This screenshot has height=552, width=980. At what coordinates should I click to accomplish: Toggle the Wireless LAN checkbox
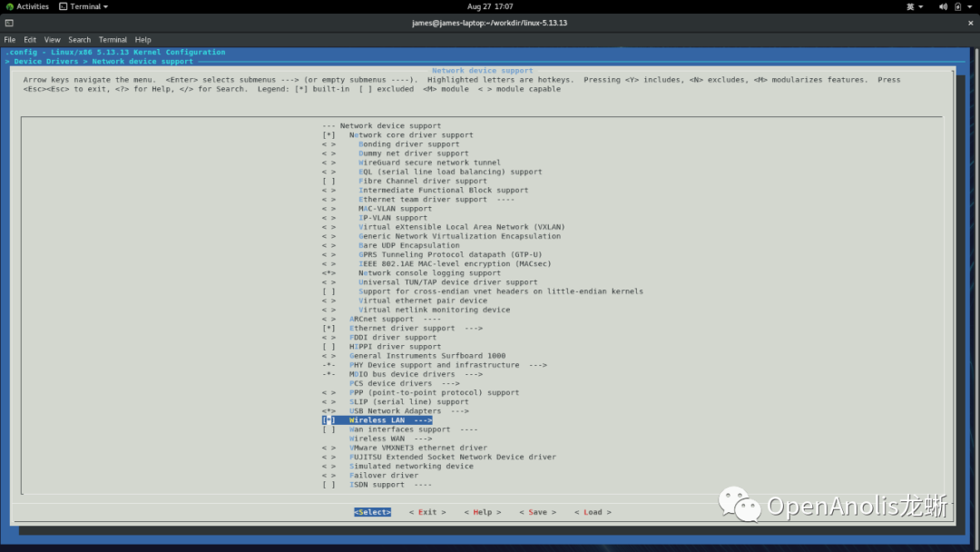[328, 420]
